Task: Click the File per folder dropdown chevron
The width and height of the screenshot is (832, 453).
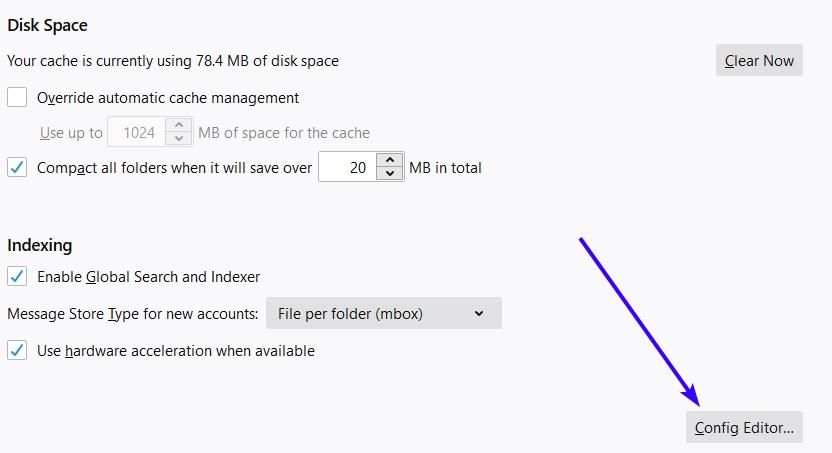Action: point(479,313)
